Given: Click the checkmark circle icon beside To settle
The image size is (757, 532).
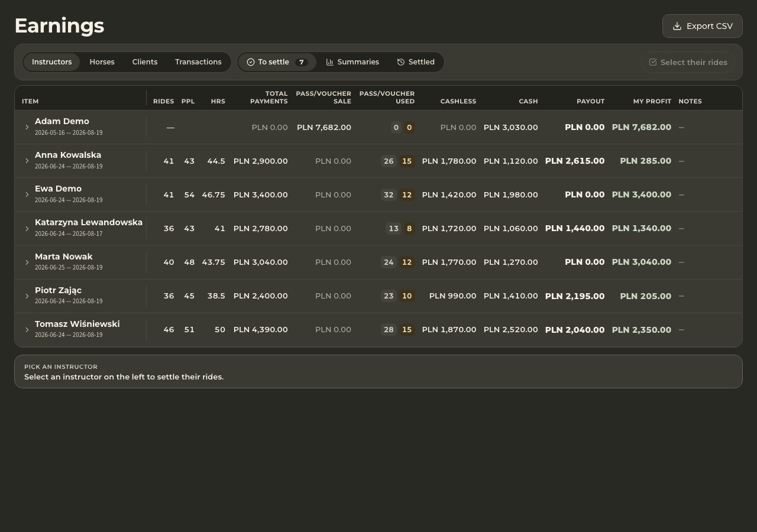Looking at the screenshot, I should point(251,62).
